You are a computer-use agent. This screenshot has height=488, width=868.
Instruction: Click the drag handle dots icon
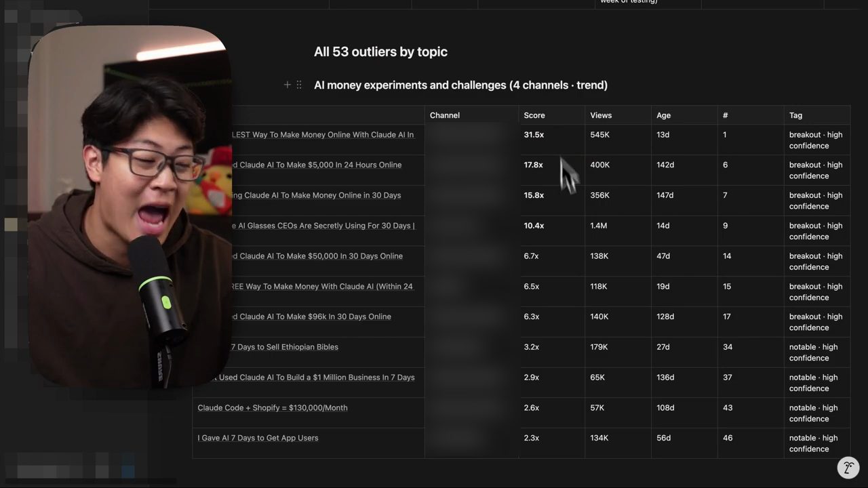299,85
